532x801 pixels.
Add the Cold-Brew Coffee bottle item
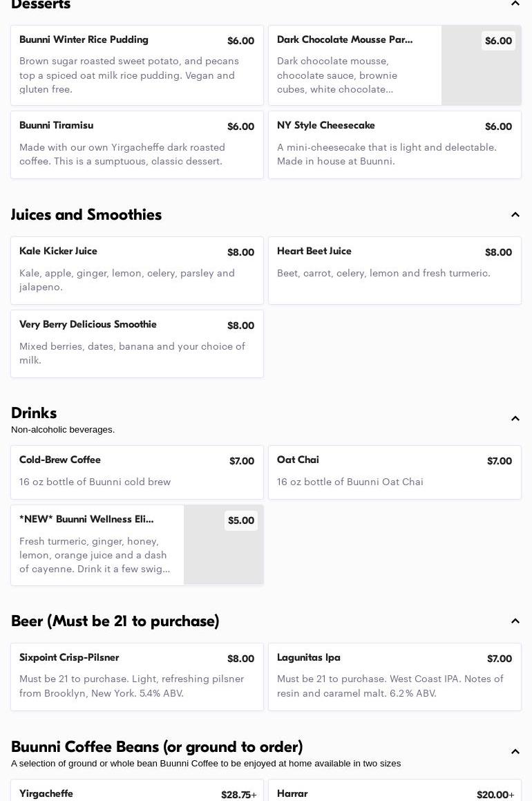point(137,473)
